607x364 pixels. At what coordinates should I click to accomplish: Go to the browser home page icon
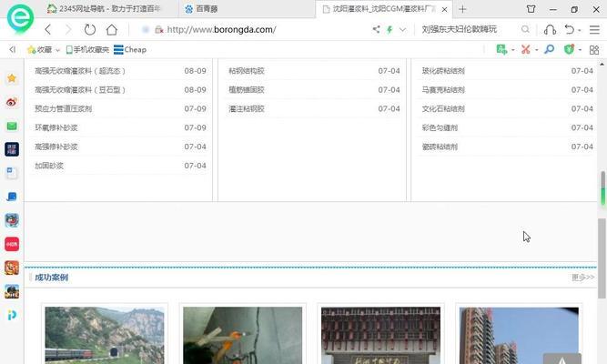pyautogui.click(x=111, y=30)
